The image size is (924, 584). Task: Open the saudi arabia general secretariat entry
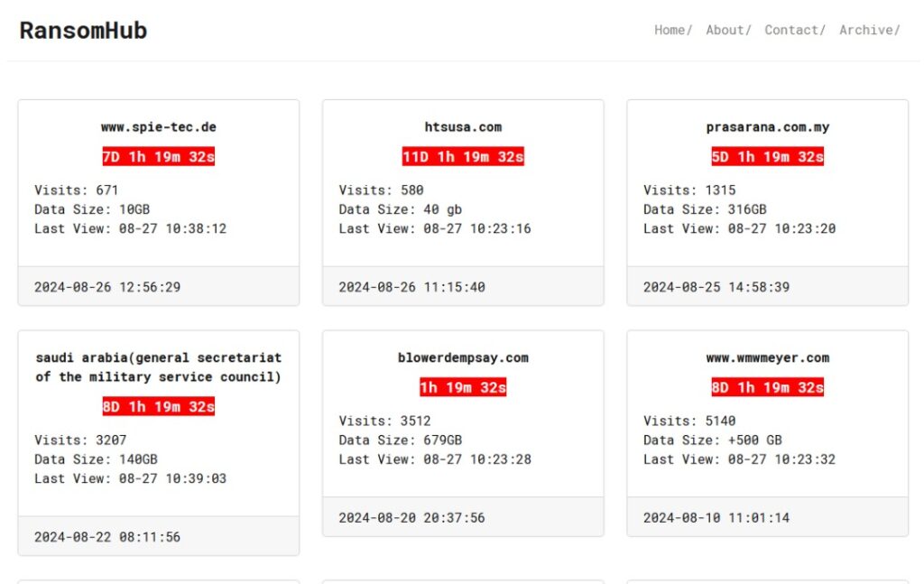(x=159, y=367)
